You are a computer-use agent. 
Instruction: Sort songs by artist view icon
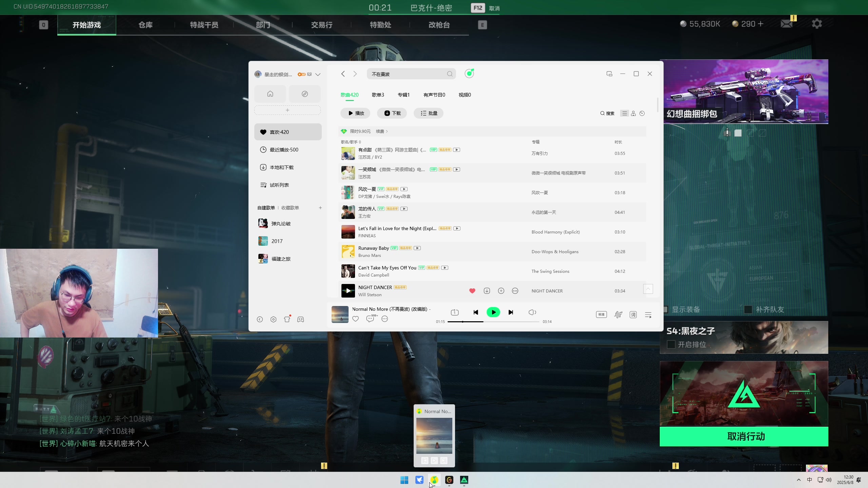[x=633, y=114]
